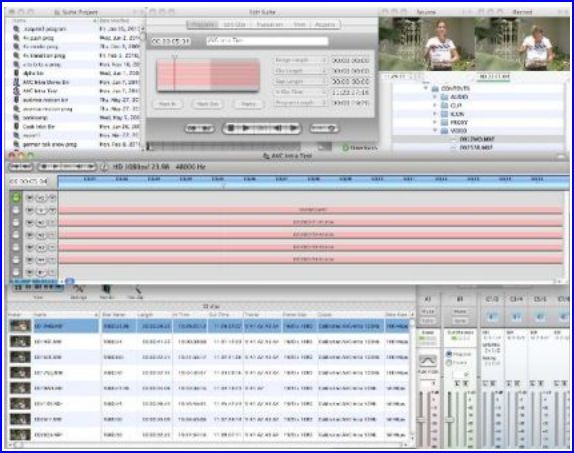The height and width of the screenshot is (453, 574).
Task: Click the A1 channel volume fader
Action: pos(422,419)
